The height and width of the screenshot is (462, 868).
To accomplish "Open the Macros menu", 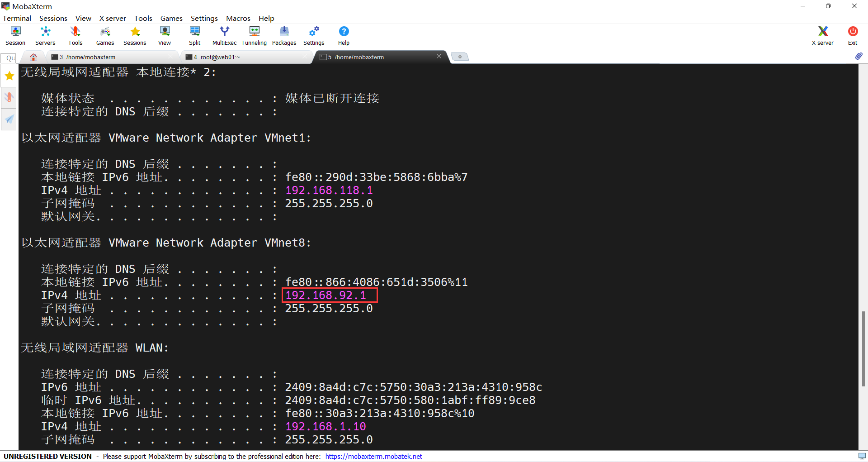I will 238,18.
